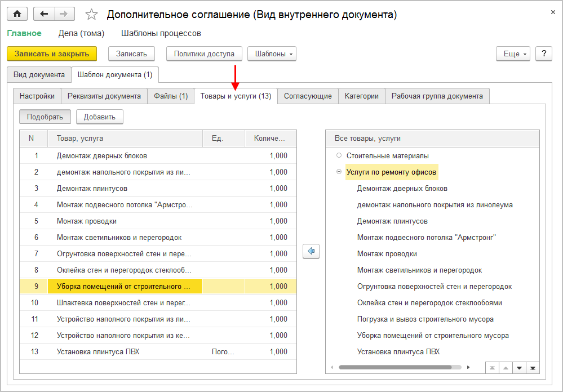Select tree item Огрунтовка поверхностей стен и перегородок
The height and width of the screenshot is (392, 563).
[x=435, y=287]
